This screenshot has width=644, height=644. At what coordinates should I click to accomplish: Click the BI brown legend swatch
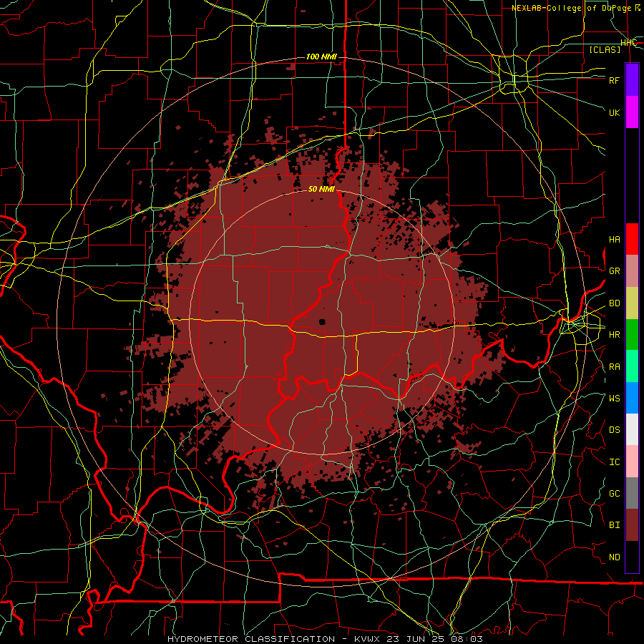(632, 525)
